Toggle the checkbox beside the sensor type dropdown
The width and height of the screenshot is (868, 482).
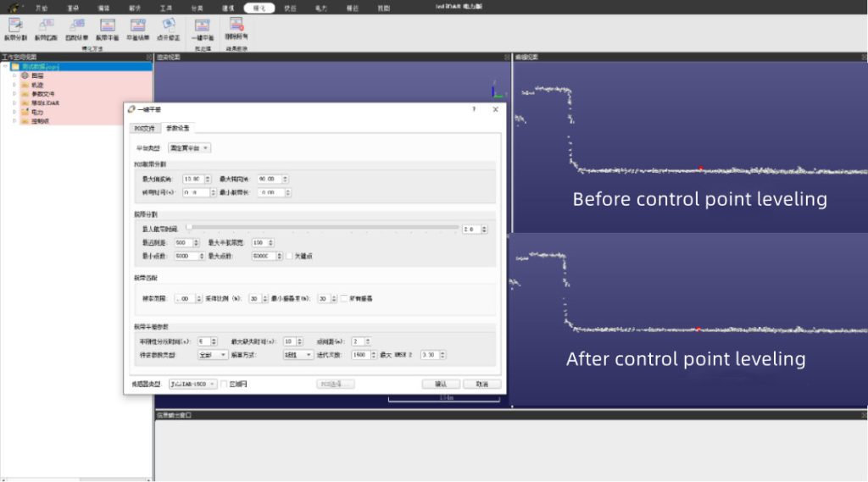pyautogui.click(x=224, y=384)
